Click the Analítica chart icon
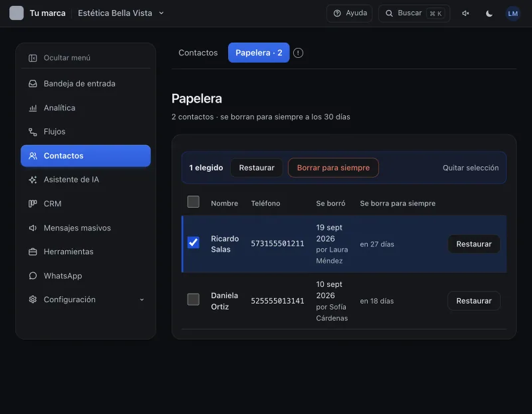Screen dimensions: 532x414 point(33,108)
